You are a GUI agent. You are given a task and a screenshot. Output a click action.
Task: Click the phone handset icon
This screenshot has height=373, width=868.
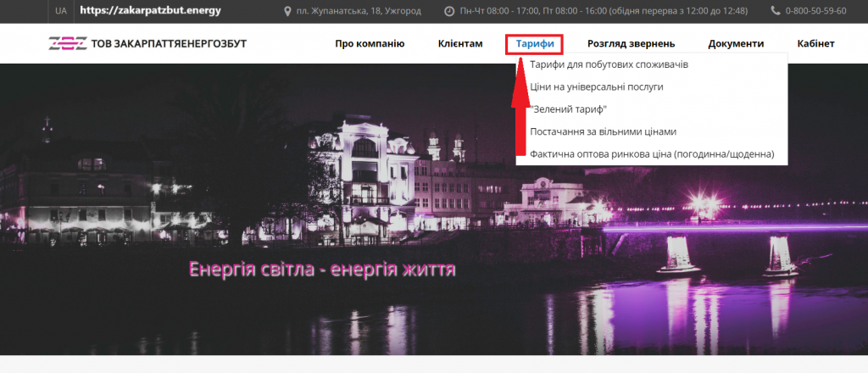click(776, 11)
